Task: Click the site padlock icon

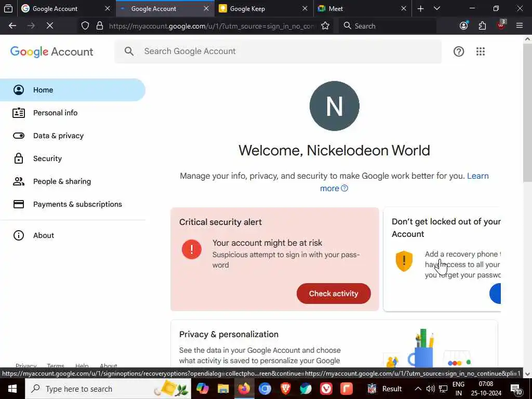Action: point(100,26)
